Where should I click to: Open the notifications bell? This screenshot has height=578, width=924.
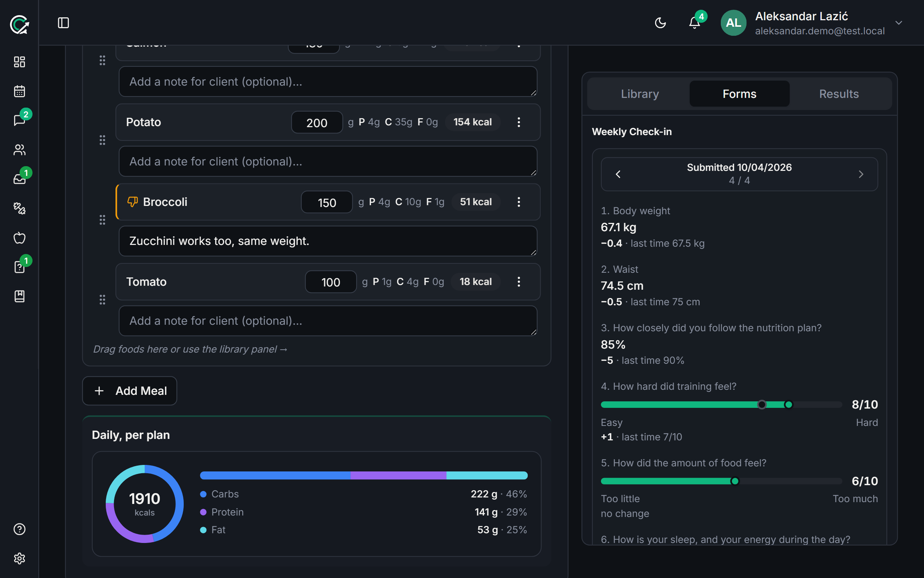[x=694, y=23]
